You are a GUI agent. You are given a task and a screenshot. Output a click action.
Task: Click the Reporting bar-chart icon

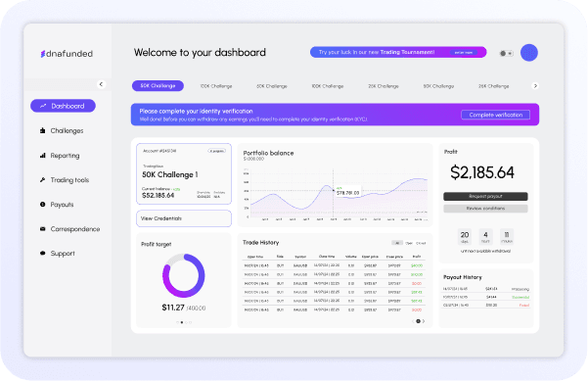[42, 156]
